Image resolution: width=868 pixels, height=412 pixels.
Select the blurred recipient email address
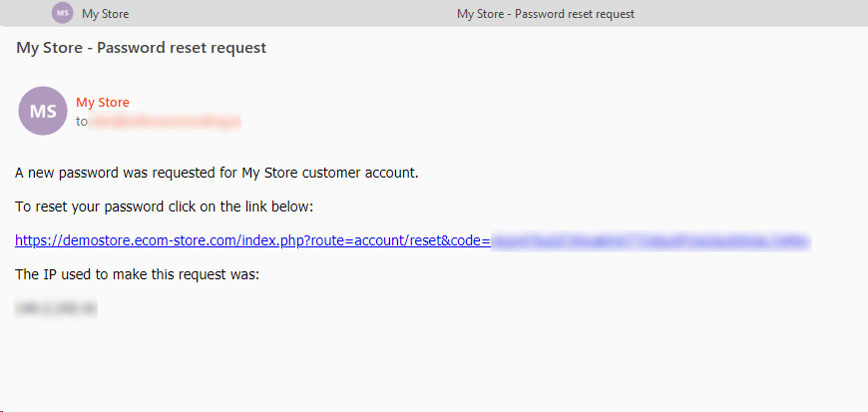click(165, 122)
